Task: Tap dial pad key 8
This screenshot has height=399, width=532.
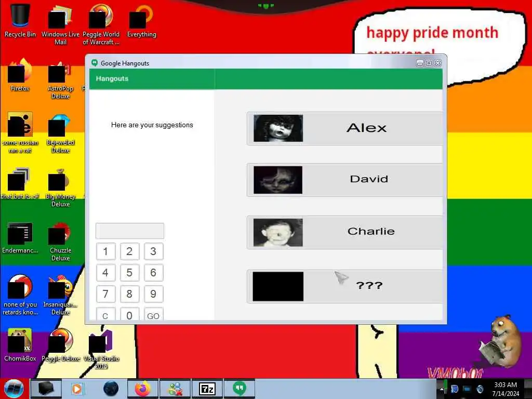Action: click(x=129, y=294)
